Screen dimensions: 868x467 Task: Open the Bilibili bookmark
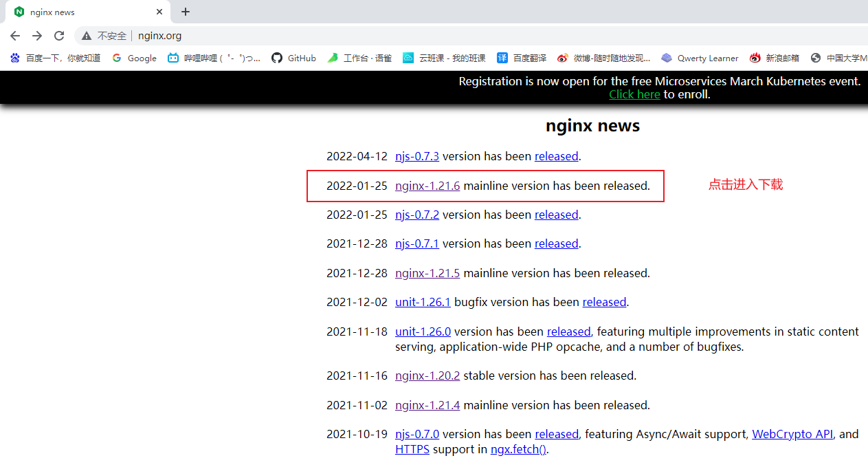click(214, 58)
